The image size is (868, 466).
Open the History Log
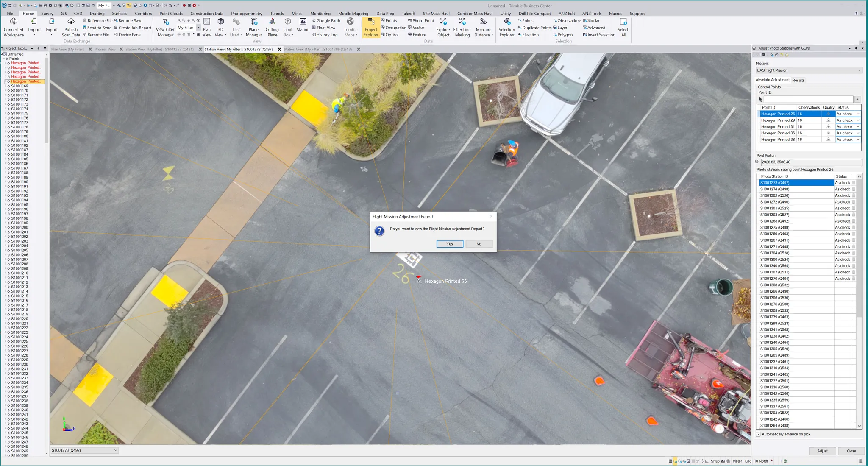pos(325,35)
